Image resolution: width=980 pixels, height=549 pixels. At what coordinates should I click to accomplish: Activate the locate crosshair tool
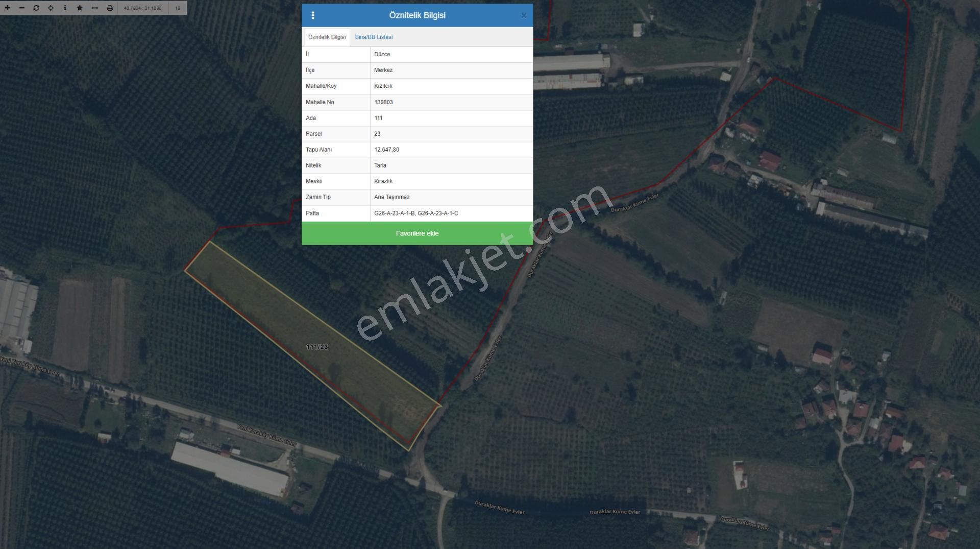click(x=51, y=8)
